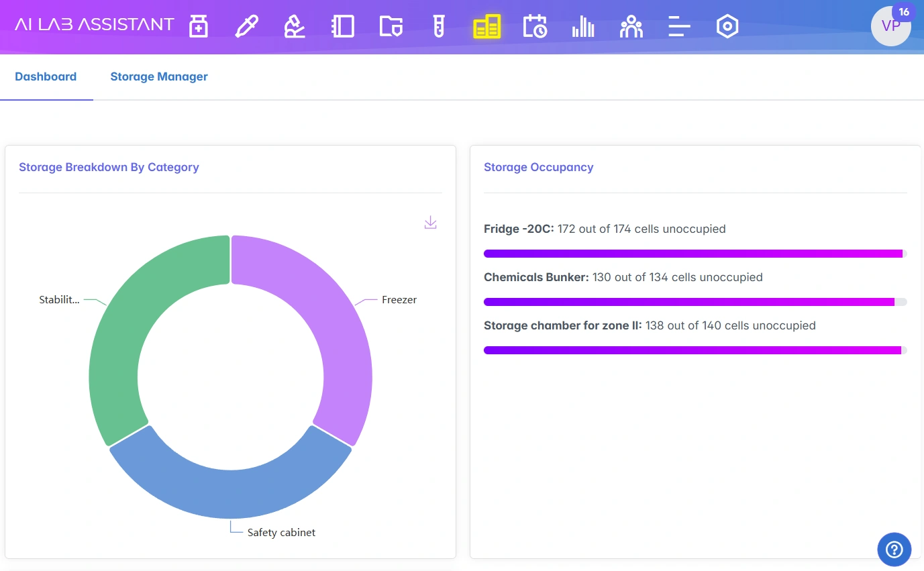924x571 pixels.
Task: Switch to the Storage Manager tab
Action: click(x=158, y=76)
